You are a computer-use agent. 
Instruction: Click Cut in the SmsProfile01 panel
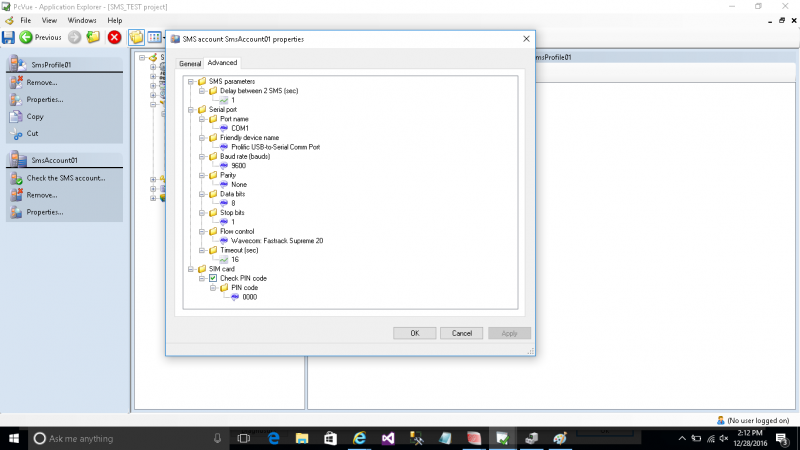click(x=32, y=133)
